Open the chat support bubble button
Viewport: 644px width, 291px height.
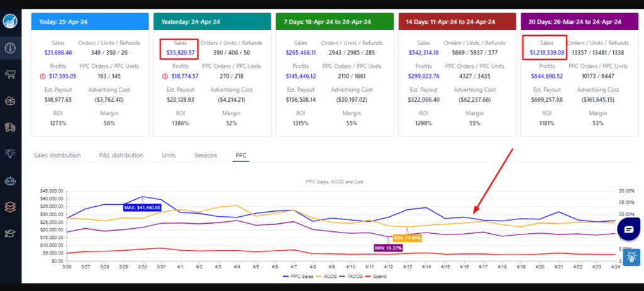628,229
